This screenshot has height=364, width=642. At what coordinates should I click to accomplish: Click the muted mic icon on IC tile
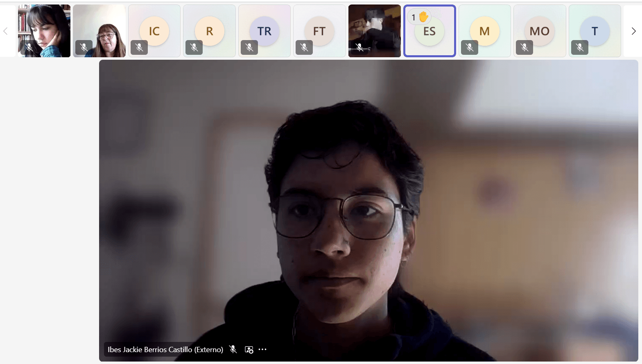[139, 47]
